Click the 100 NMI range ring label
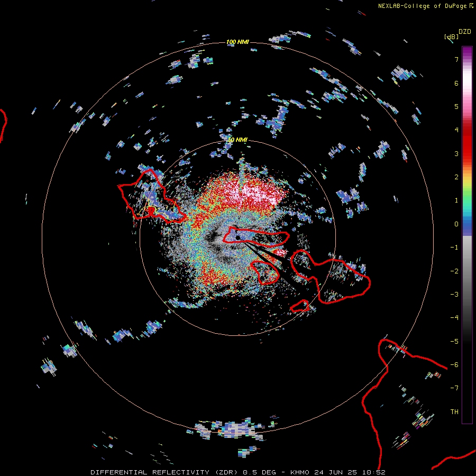Screen dimensions: 476x476 (237, 42)
